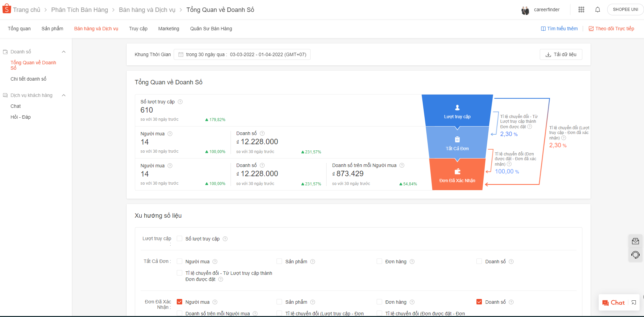Click the Tải dữ liệu download button
The width and height of the screenshot is (644, 317).
tap(561, 54)
